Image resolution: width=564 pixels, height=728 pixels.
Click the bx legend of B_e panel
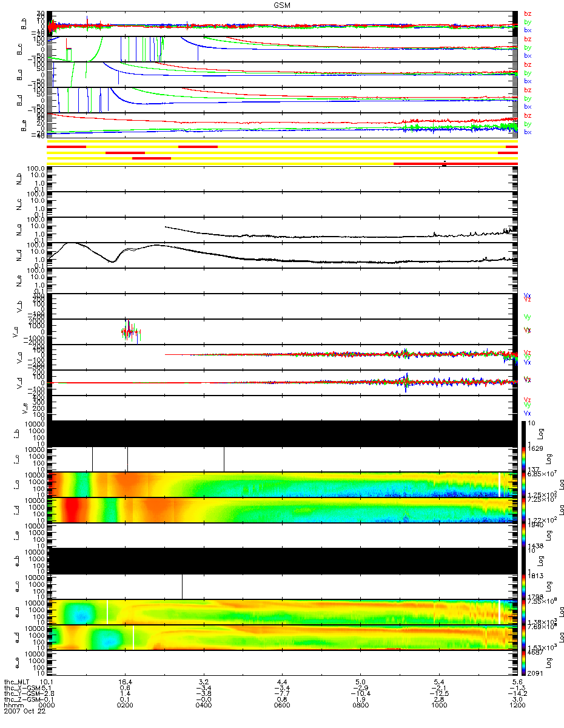[527, 132]
